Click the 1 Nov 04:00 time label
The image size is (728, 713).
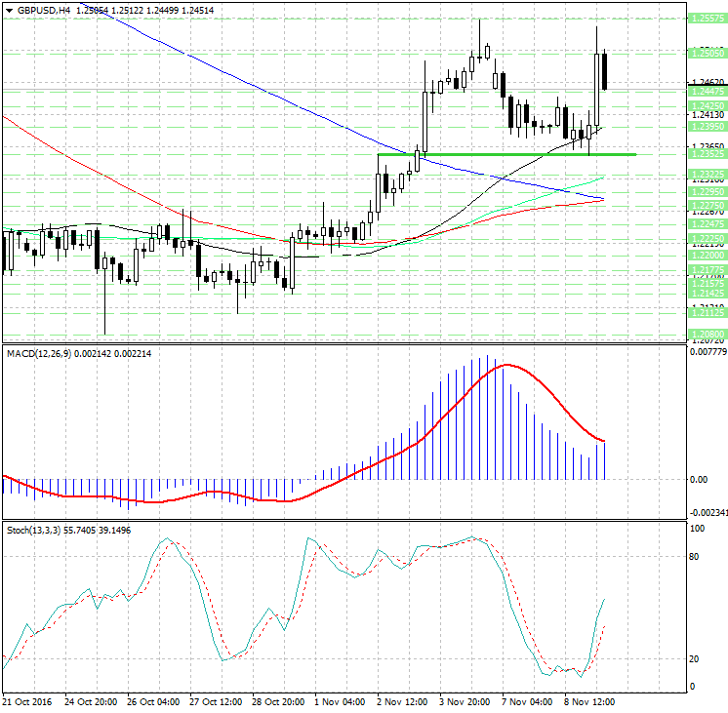point(341,701)
